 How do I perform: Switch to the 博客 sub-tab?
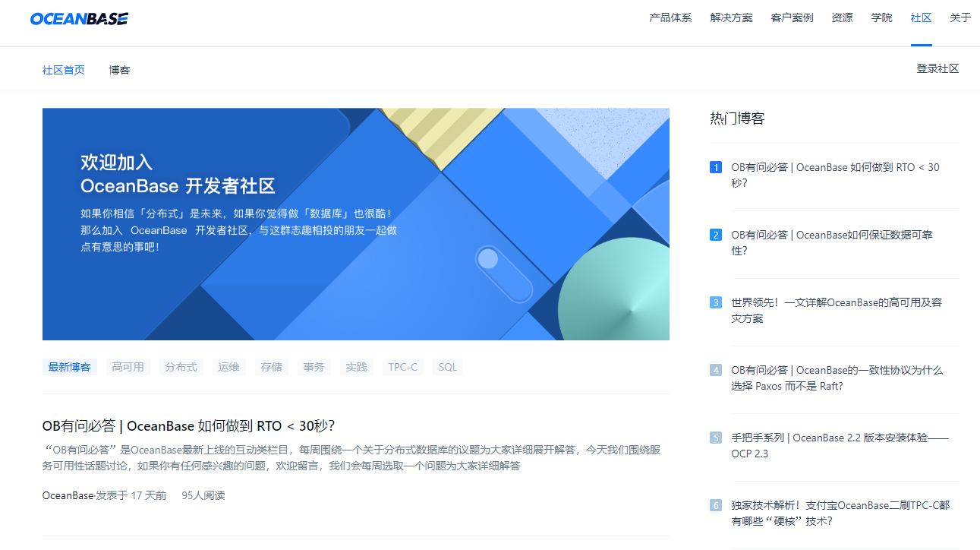coord(119,70)
